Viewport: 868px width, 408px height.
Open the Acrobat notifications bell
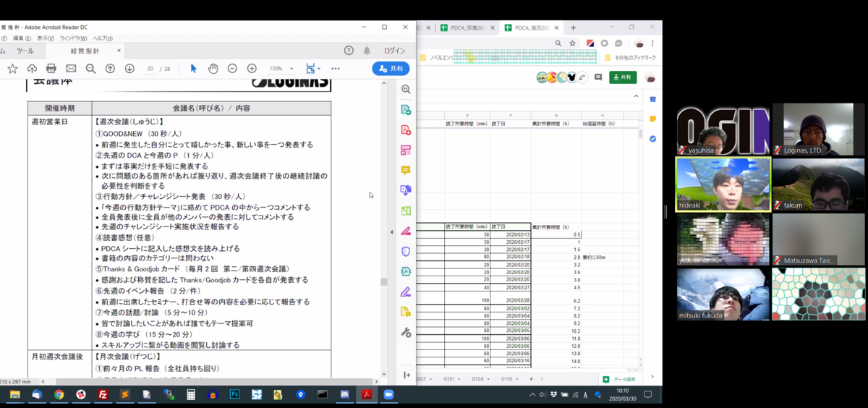pyautogui.click(x=367, y=51)
